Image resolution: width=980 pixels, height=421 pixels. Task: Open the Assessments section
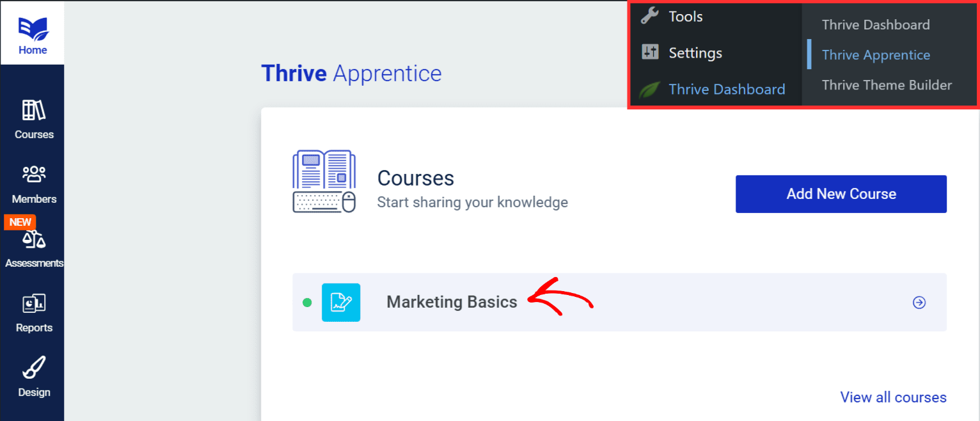[34, 248]
